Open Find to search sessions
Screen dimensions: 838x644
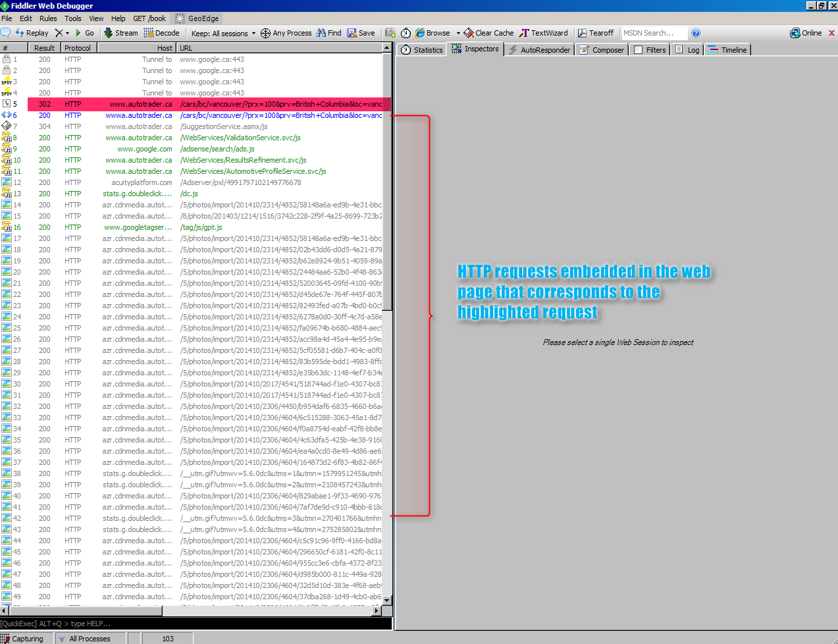tap(328, 33)
